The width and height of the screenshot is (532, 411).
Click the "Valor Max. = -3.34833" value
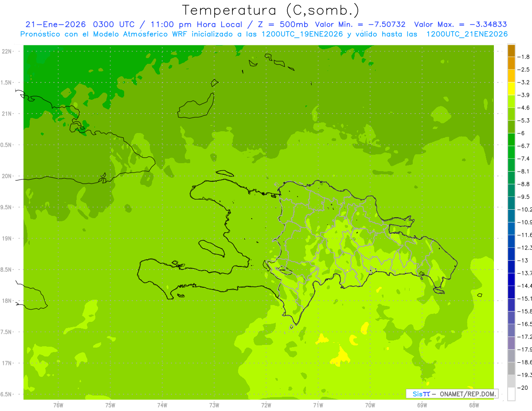[x=461, y=24]
